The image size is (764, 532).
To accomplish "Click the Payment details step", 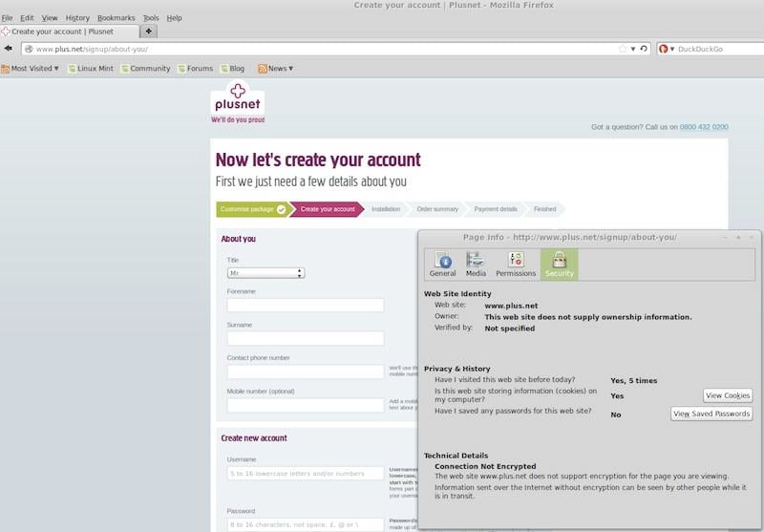I will pos(496,209).
